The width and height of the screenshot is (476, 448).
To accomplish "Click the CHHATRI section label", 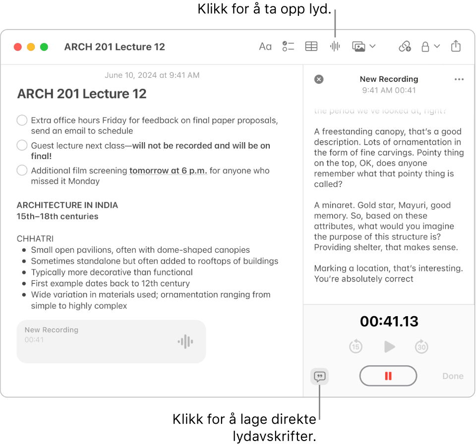I will click(35, 239).
